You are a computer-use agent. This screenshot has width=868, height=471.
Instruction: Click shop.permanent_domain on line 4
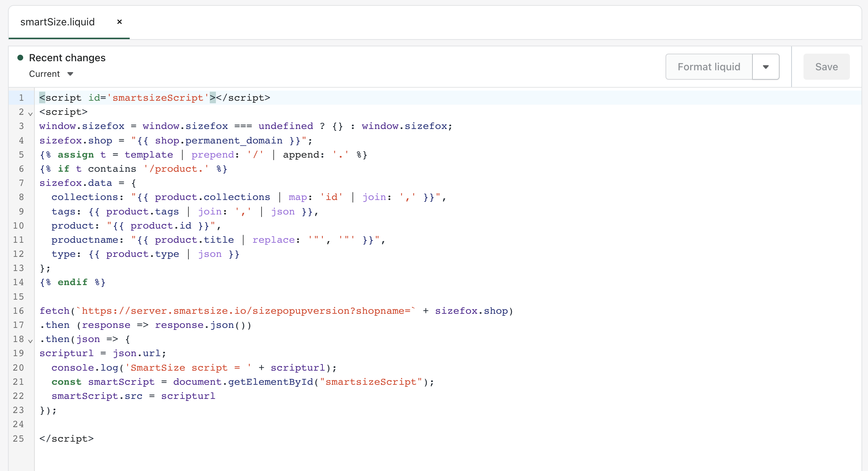click(x=219, y=141)
